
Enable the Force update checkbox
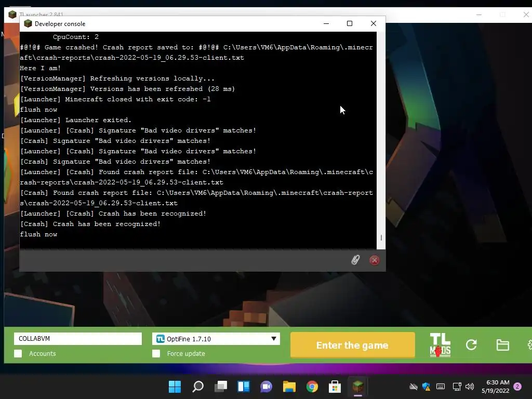pyautogui.click(x=156, y=353)
